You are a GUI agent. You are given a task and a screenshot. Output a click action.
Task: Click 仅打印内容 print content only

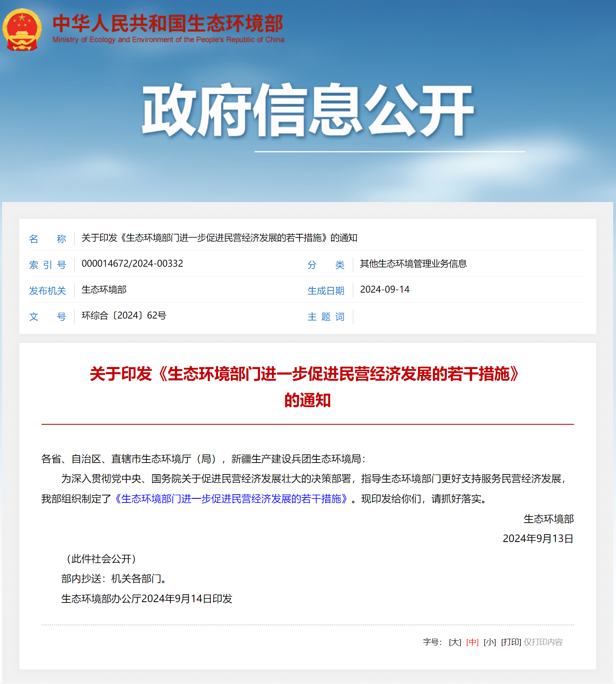543,642
